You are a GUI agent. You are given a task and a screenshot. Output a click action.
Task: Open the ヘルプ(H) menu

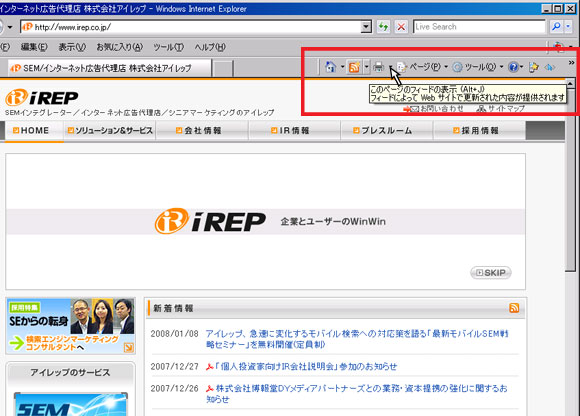pyautogui.click(x=210, y=47)
